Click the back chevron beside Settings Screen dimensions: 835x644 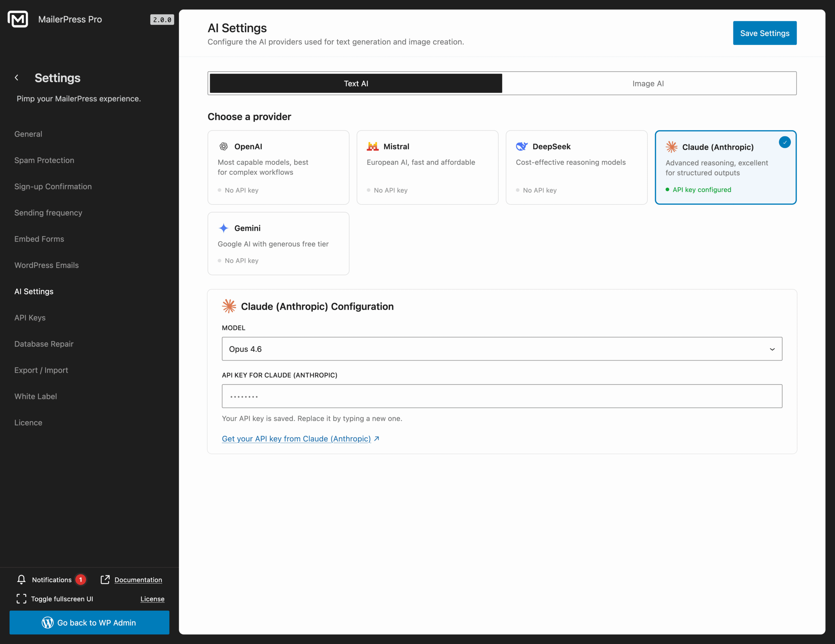(x=16, y=78)
